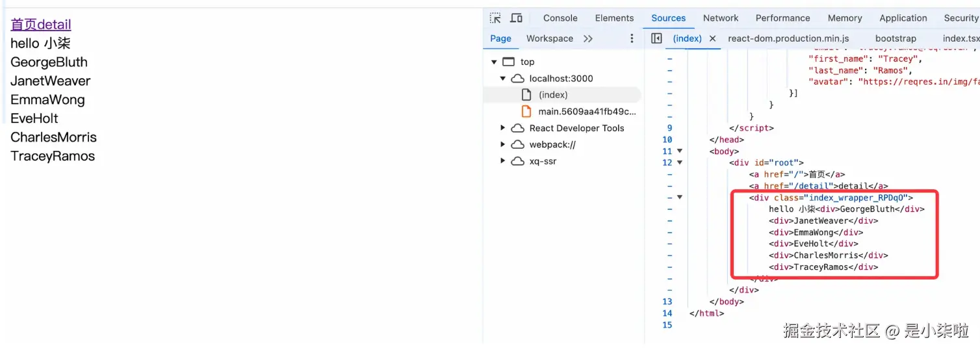Show more navigator tabs via chevrons

tap(588, 38)
